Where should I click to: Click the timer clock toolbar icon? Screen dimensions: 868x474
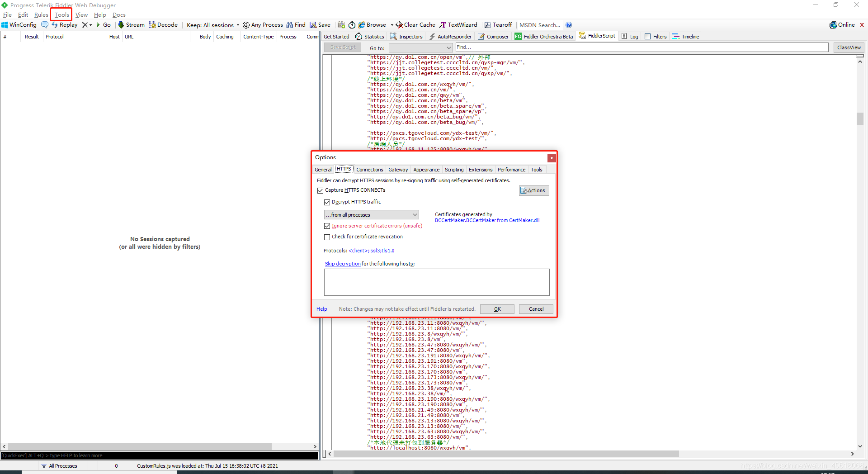tap(352, 25)
